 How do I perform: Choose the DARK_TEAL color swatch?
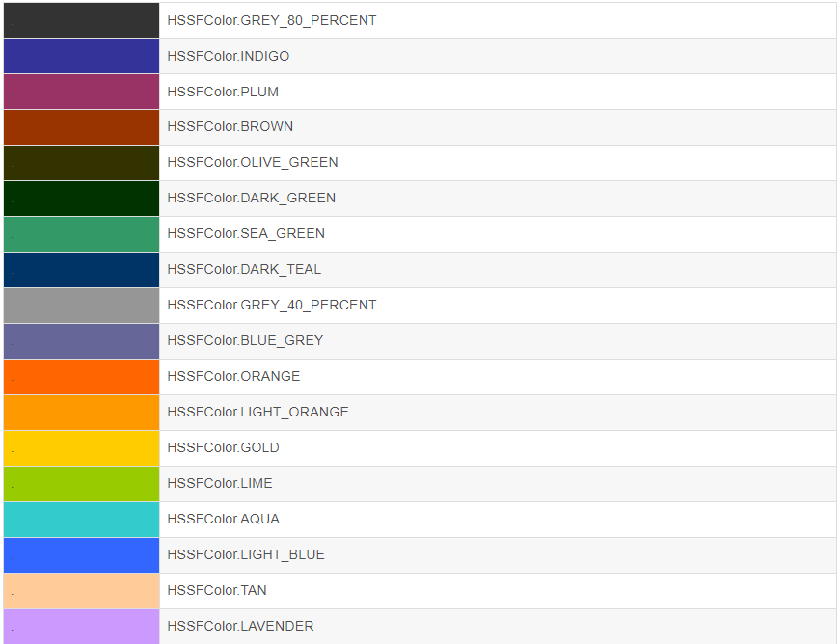[x=81, y=270]
